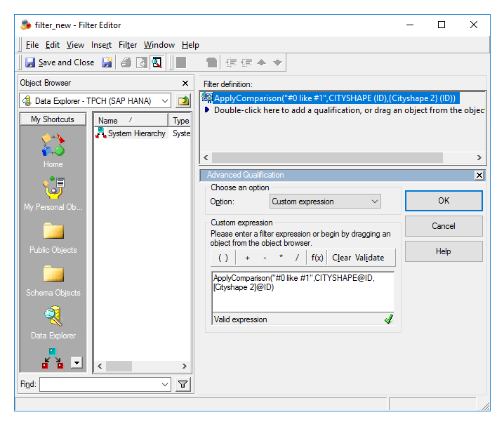Sort by the Type column header
This screenshot has height=429, width=504.
click(x=180, y=121)
